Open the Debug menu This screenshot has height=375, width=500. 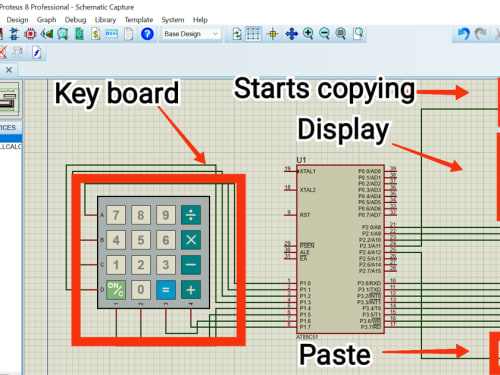point(75,20)
